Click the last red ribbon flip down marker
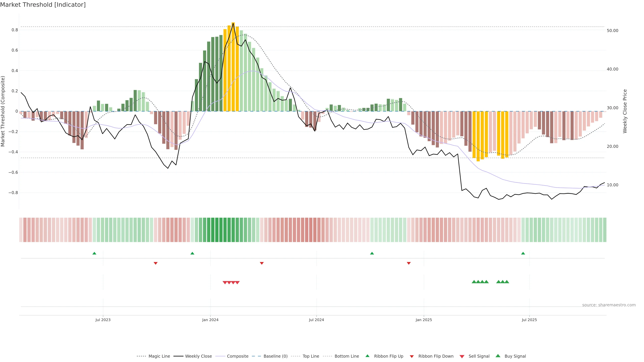This screenshot has height=362, width=644. 409,263
